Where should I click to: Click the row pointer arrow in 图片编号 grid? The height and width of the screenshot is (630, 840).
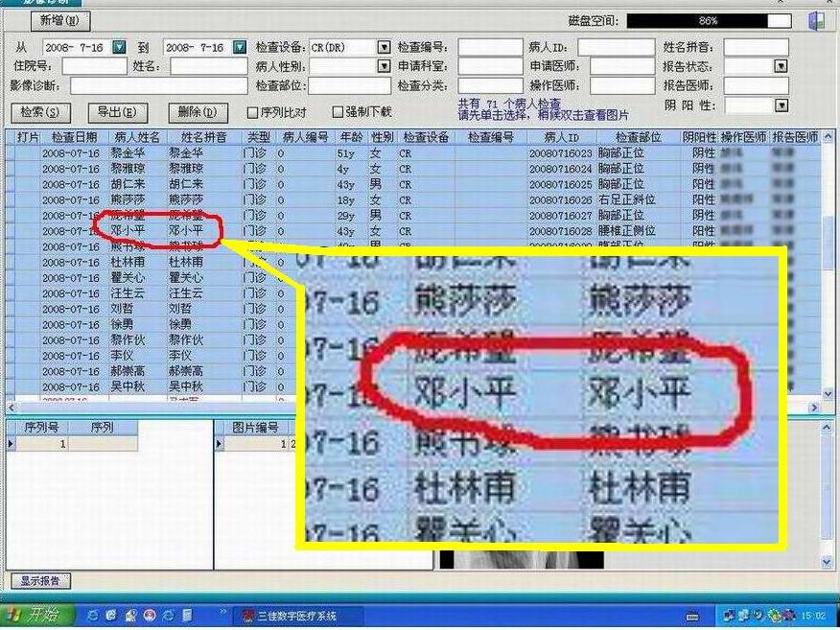pyautogui.click(x=219, y=444)
